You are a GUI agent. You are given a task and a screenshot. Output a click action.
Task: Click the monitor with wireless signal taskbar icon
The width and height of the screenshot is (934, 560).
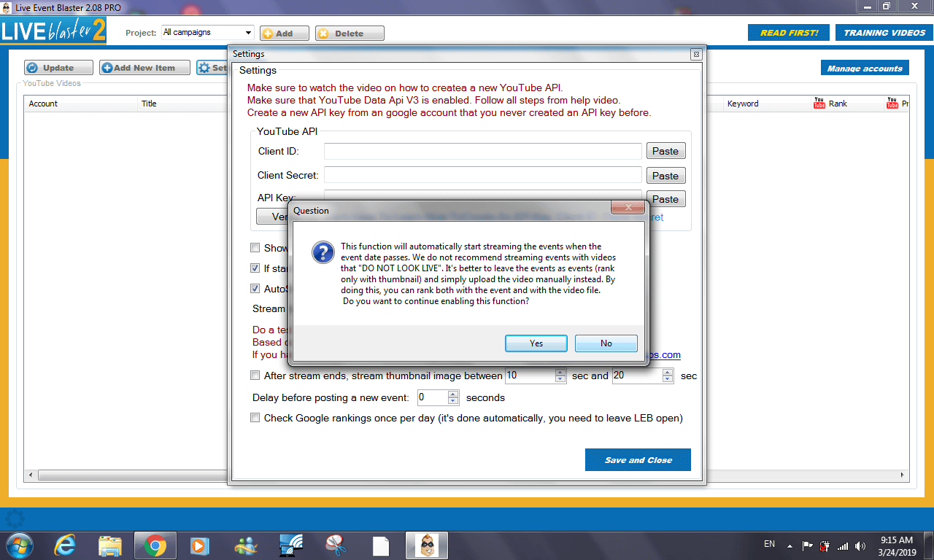(290, 545)
